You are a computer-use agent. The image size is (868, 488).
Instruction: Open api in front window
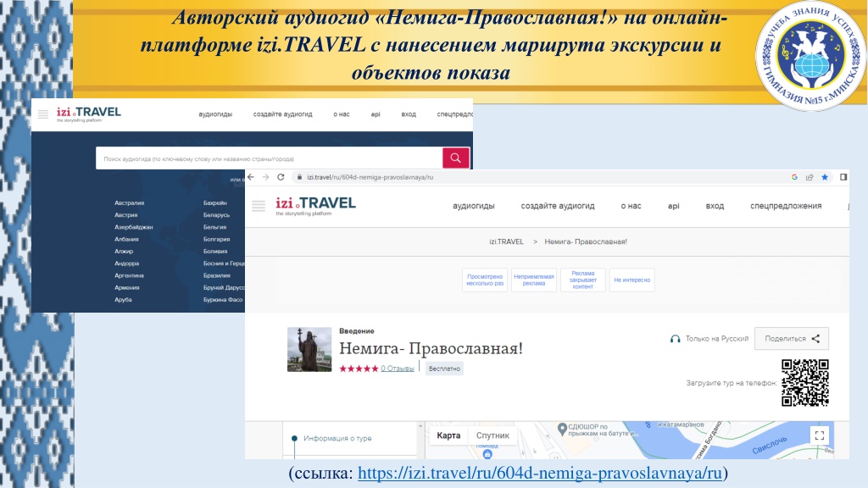673,206
